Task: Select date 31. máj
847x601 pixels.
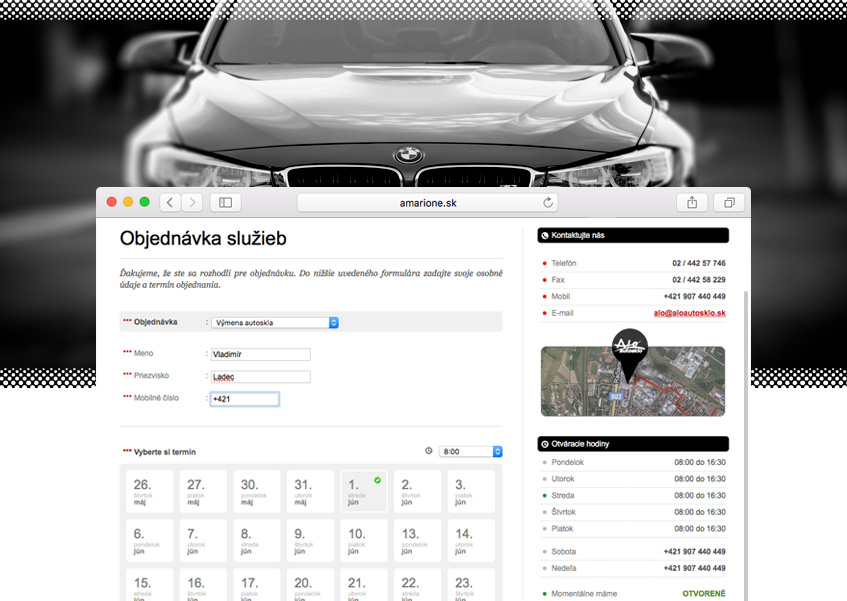Action: click(310, 491)
